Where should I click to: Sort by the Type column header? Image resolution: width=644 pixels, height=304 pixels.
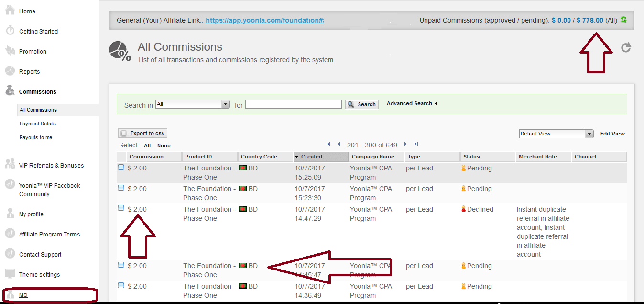pyautogui.click(x=414, y=157)
